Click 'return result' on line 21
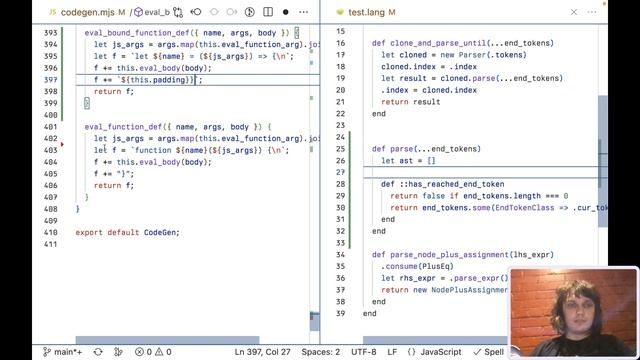The height and width of the screenshot is (360, 640). click(x=411, y=102)
